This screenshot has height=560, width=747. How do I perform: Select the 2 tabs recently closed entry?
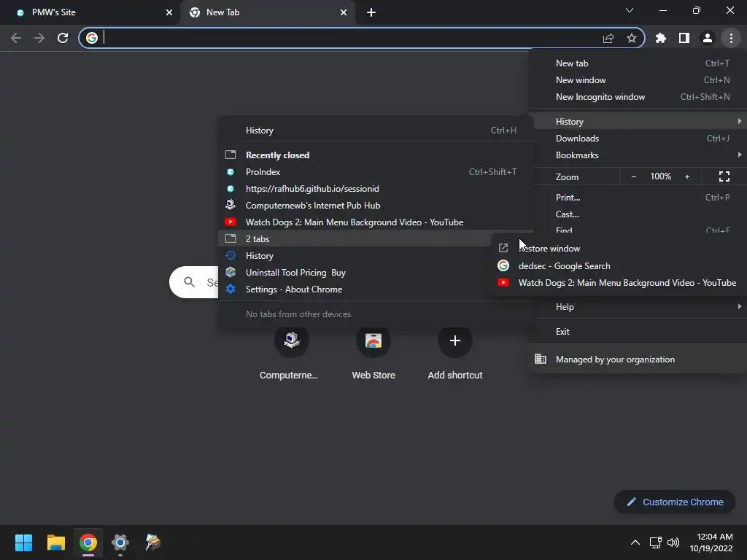[355, 239]
